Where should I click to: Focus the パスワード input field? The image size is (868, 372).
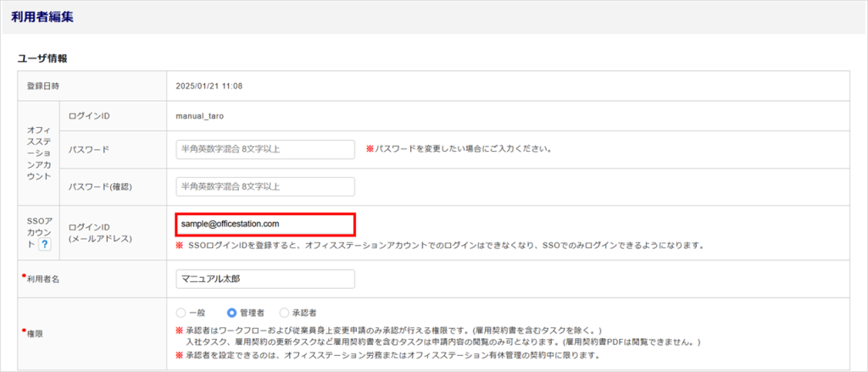point(264,149)
